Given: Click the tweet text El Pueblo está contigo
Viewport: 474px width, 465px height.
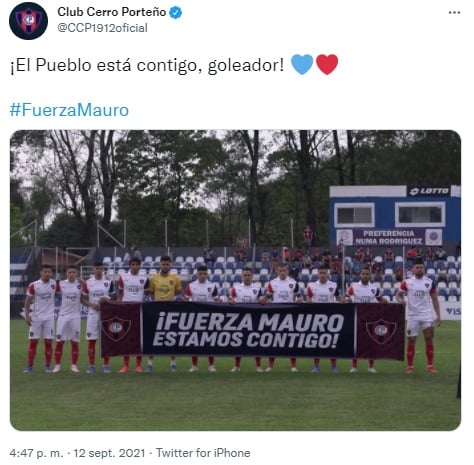Looking at the screenshot, I should (106, 65).
